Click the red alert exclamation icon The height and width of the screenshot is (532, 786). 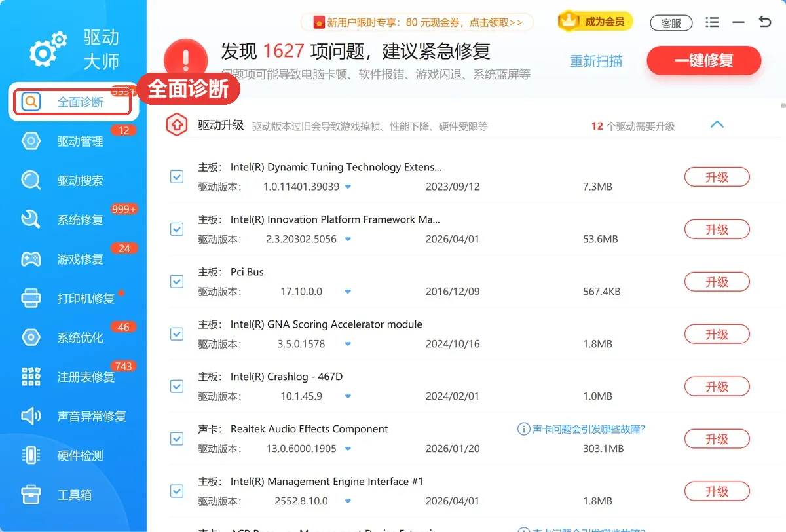(186, 62)
